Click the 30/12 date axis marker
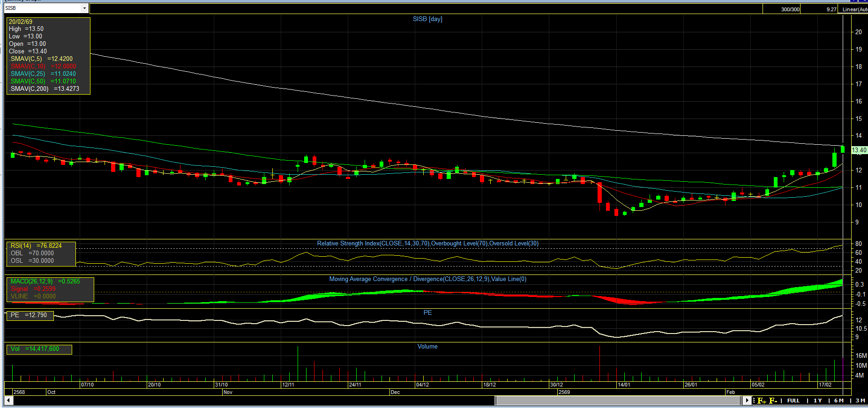The image size is (868, 408). (557, 385)
